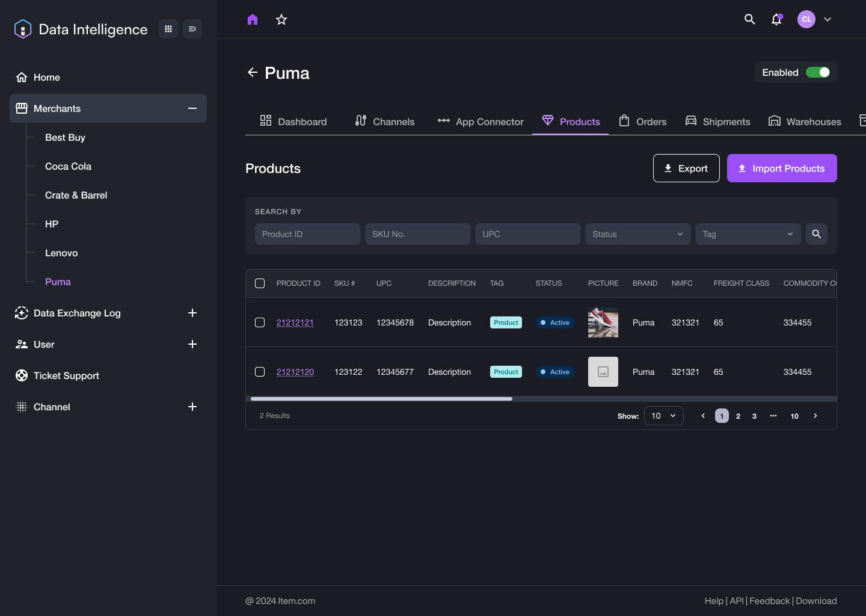Click the Export button
This screenshot has width=866, height=616.
[686, 168]
